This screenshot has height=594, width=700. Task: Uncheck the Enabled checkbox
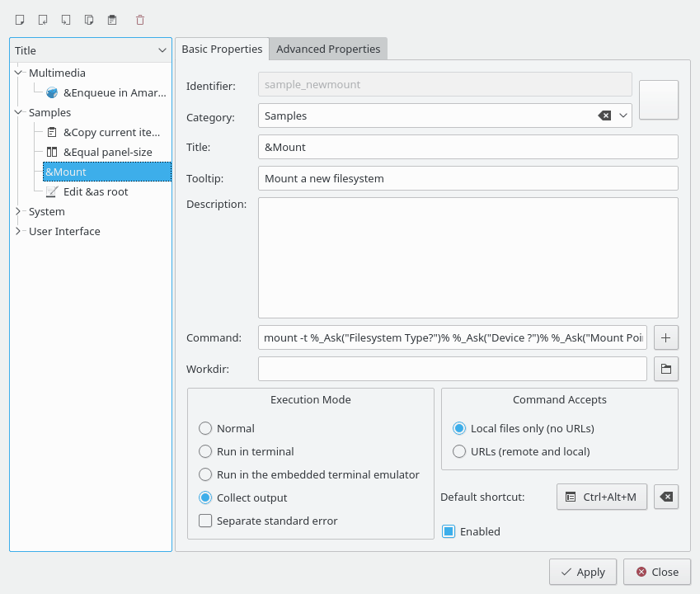point(449,532)
